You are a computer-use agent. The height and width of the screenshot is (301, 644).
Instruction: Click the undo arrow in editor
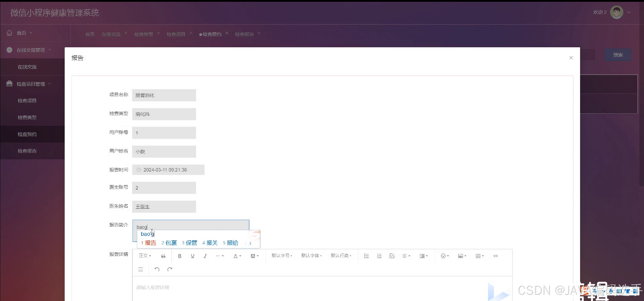coord(157,269)
